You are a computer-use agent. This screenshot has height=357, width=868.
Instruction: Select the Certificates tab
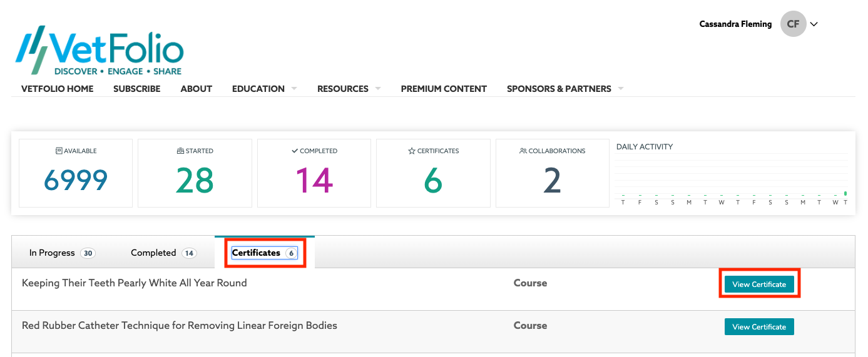point(265,253)
